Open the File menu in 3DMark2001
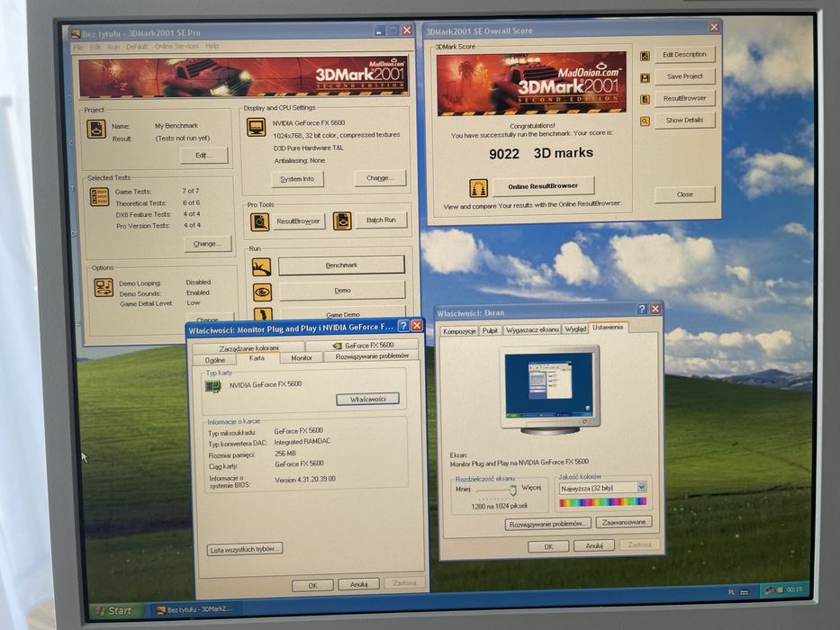The width and height of the screenshot is (840, 630). tap(78, 47)
